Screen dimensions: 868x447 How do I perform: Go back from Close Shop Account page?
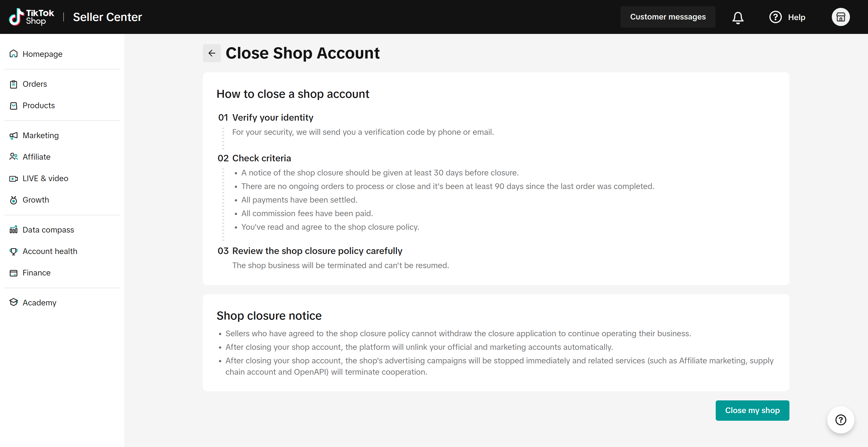pyautogui.click(x=212, y=53)
